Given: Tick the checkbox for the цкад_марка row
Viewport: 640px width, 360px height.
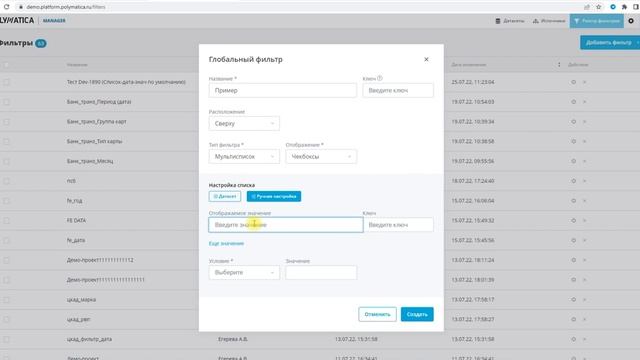Looking at the screenshot, I should pos(6,300).
